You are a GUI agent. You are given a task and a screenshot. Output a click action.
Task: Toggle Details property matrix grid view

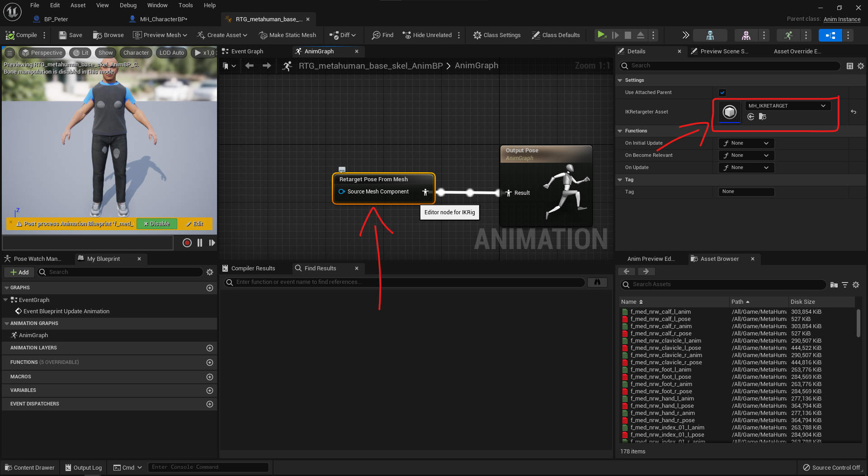tap(850, 66)
